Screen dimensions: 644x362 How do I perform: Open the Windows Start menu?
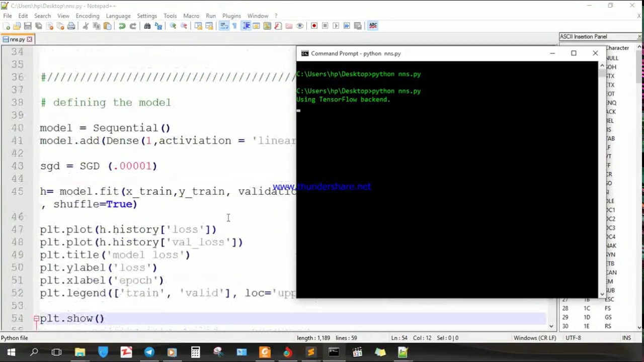coord(11,352)
